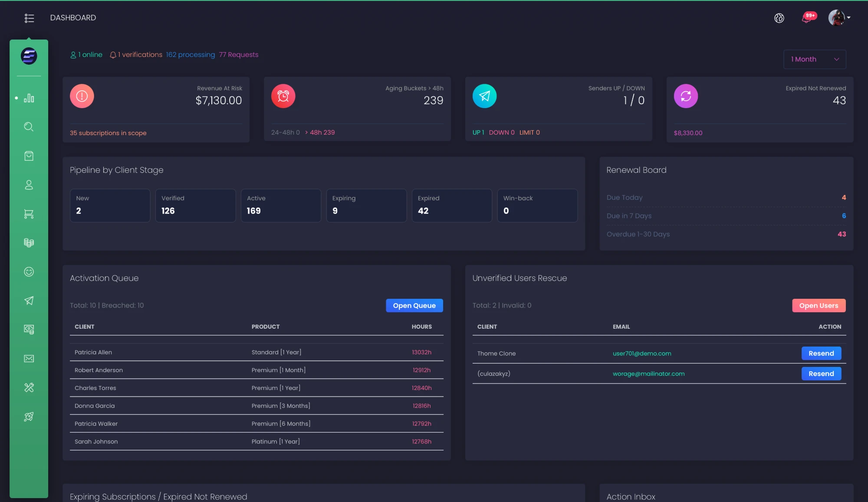Click the 13032h hours value

(x=422, y=352)
